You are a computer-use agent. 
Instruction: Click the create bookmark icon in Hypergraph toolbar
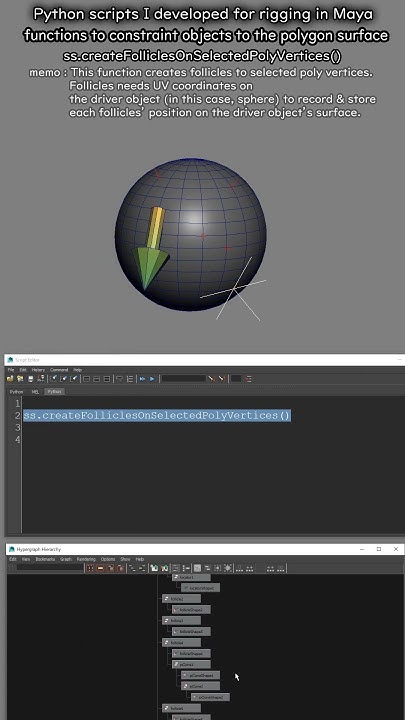pos(154,568)
